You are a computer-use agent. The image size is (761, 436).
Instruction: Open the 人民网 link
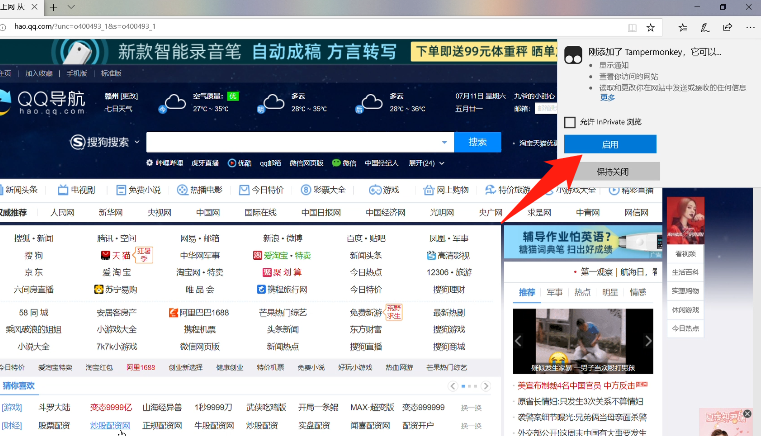(63, 213)
